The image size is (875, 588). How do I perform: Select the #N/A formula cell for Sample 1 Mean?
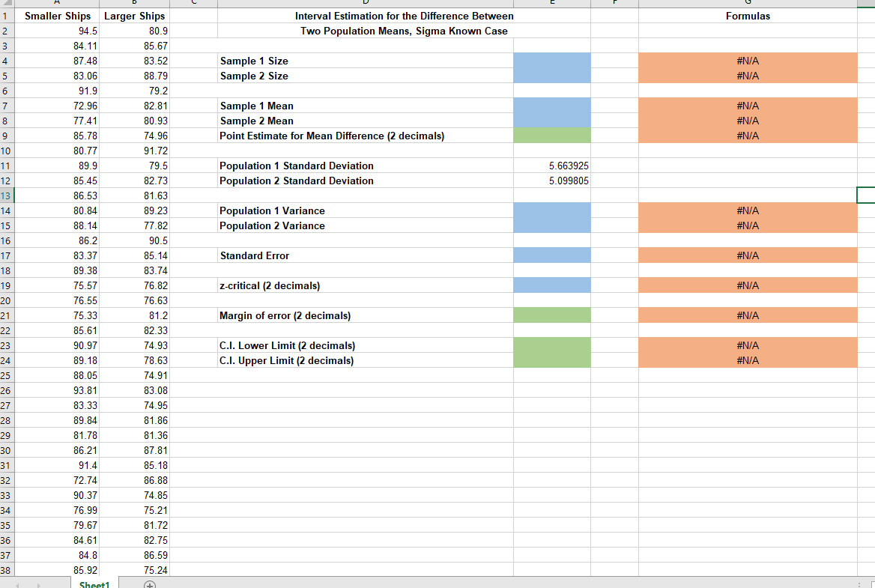click(x=748, y=106)
